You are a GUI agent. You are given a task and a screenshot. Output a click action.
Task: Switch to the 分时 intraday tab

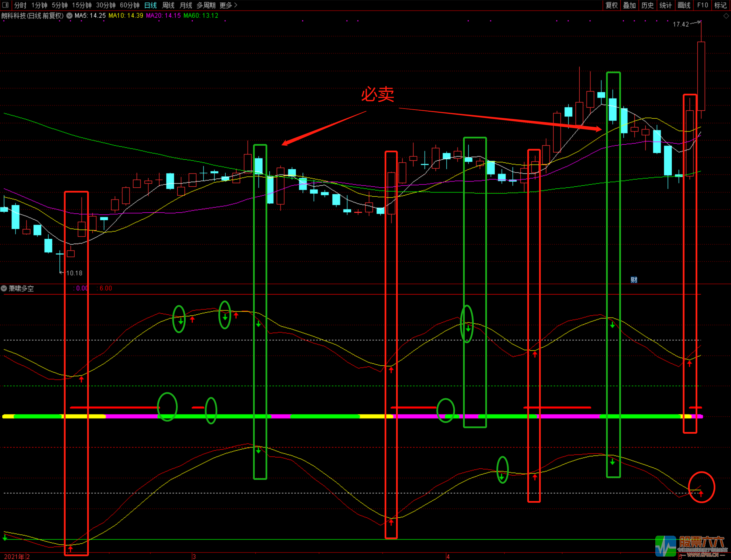coord(20,5)
